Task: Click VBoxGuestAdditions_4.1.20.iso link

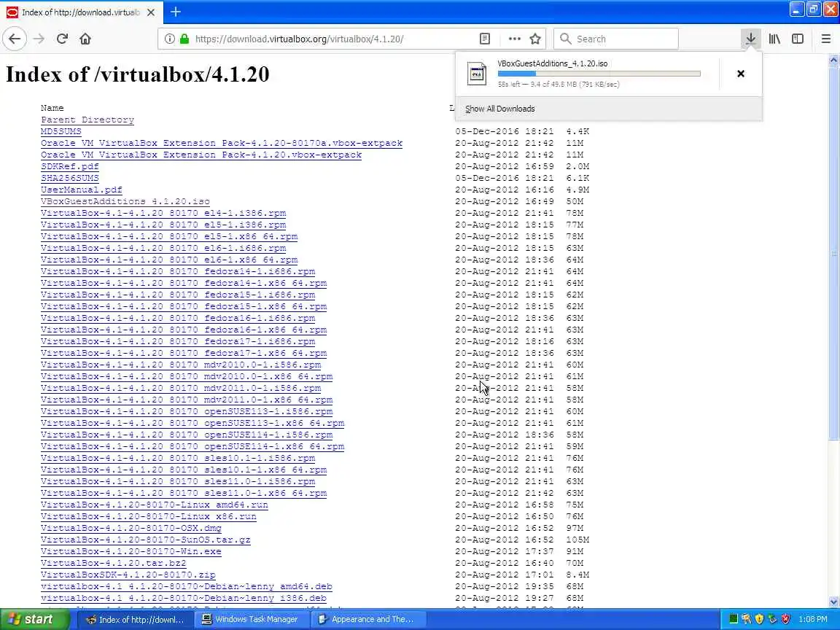Action: (125, 201)
